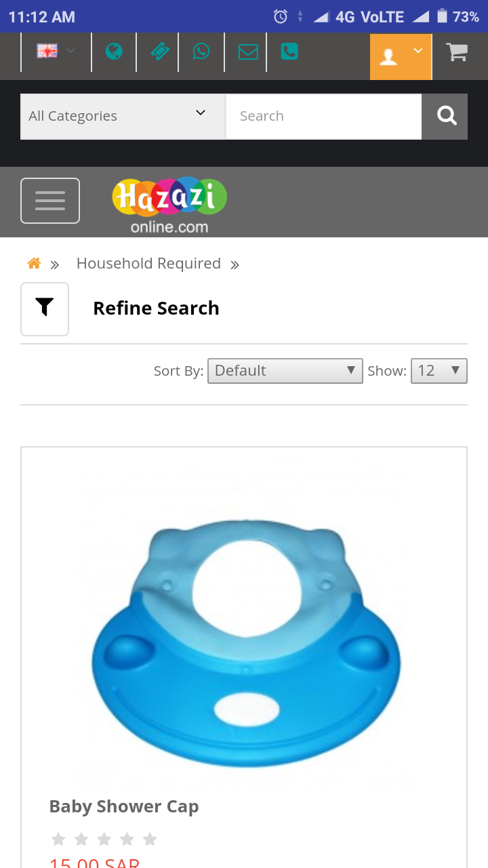This screenshot has width=488, height=868.
Task: Open Household Required breadcrumb link
Action: tap(148, 263)
